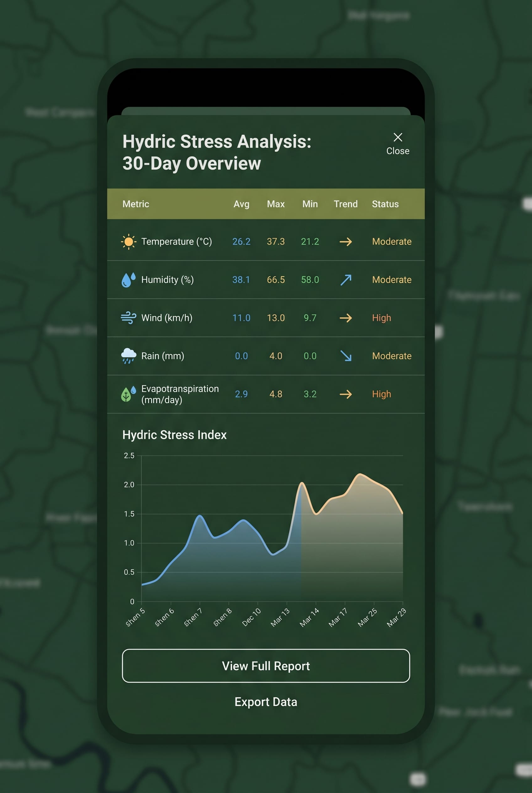
Task: Click the Temperature flat trend arrow
Action: 345,242
